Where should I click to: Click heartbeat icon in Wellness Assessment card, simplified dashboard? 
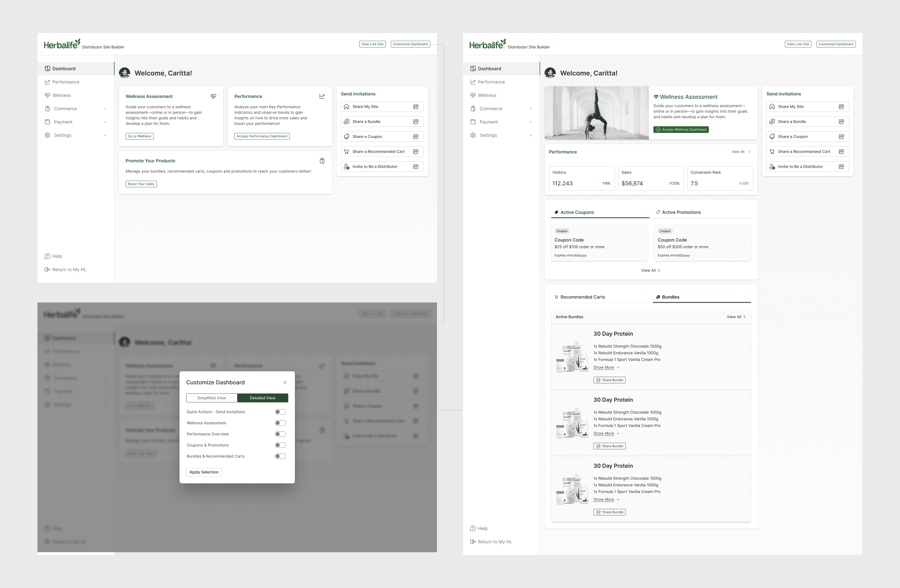pyautogui.click(x=213, y=96)
